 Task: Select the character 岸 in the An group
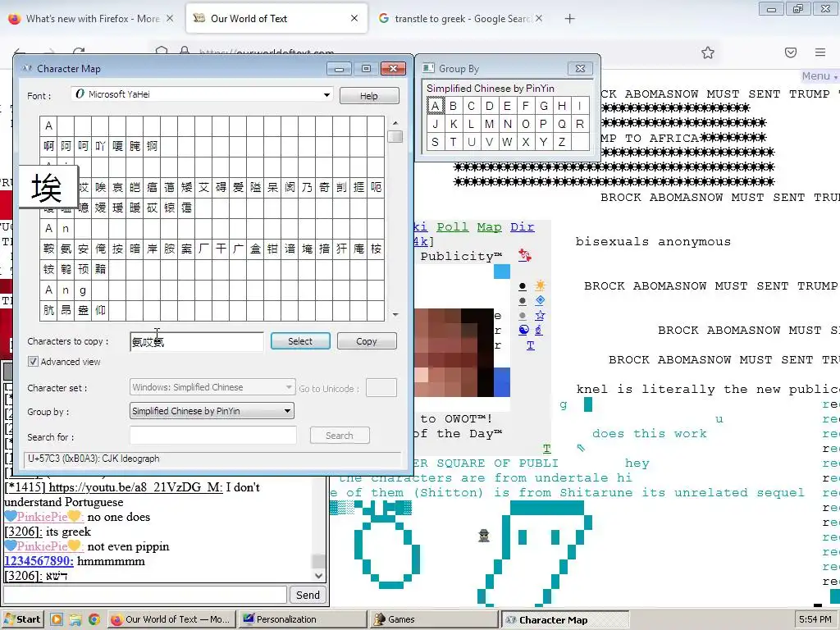152,249
